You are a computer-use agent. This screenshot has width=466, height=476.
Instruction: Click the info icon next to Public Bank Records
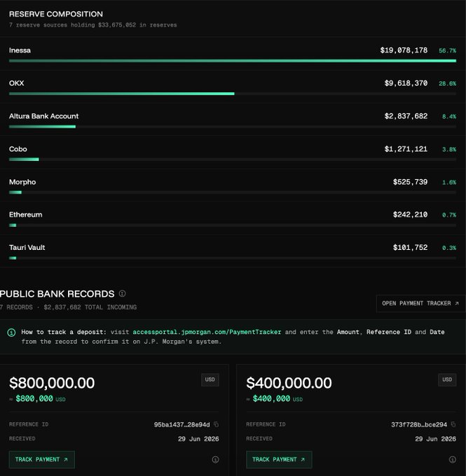[x=122, y=293]
